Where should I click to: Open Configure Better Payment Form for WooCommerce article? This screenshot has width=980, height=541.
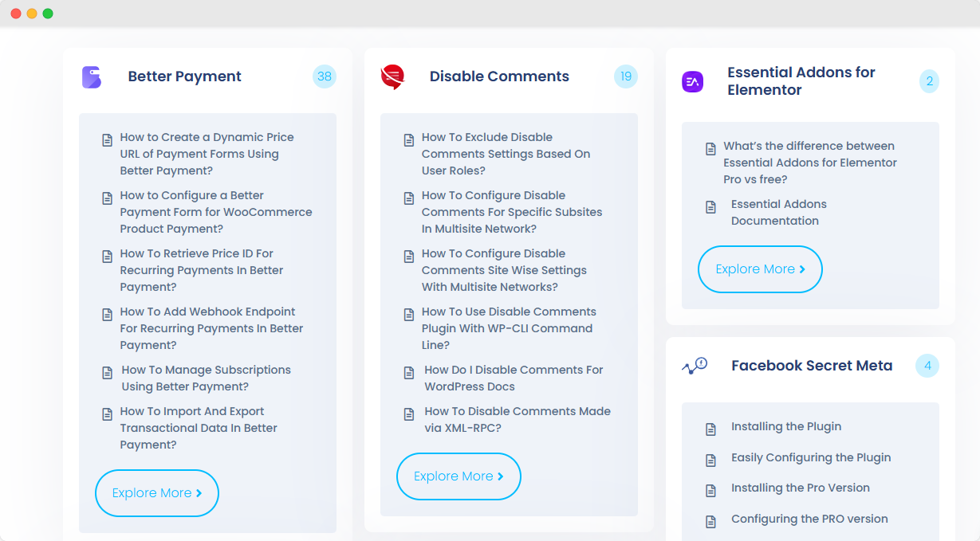tap(216, 212)
